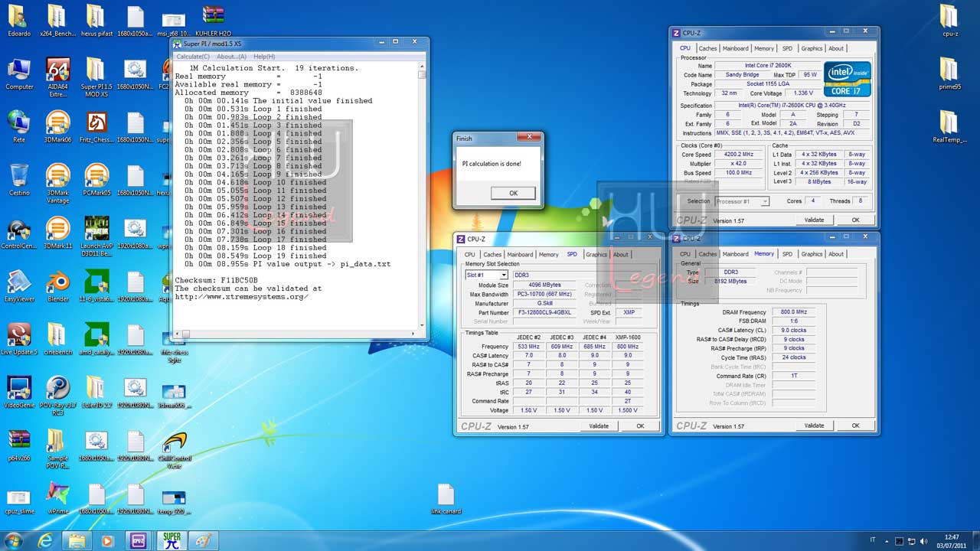Show hidden system tray icons arrow
Screen dimensions: 980x551
(887, 540)
